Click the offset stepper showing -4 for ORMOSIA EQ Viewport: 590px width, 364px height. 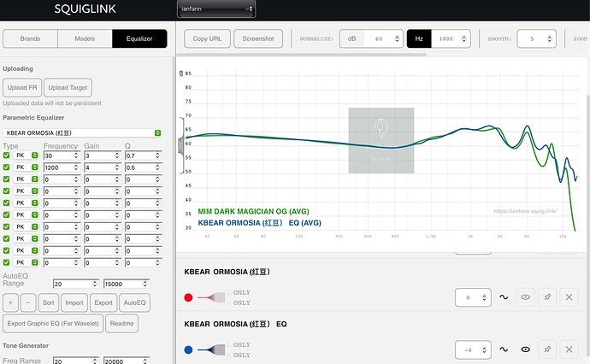pyautogui.click(x=473, y=349)
